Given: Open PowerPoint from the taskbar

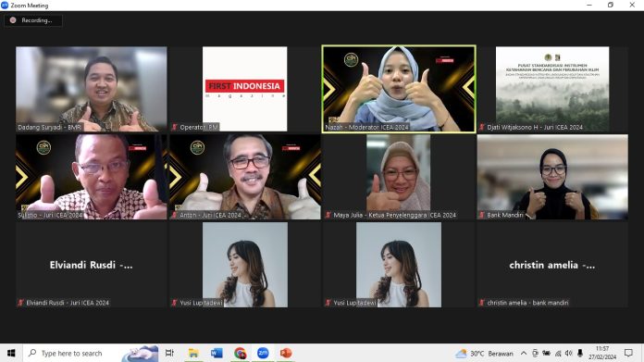Looking at the screenshot, I should 285,353.
